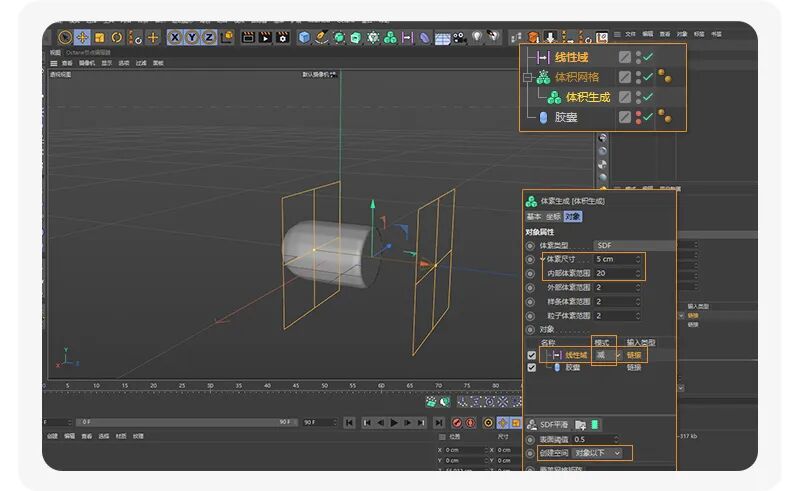Viewport: 800px width, 491px height.
Task: Add a camera from toolbar
Action: pos(460,37)
